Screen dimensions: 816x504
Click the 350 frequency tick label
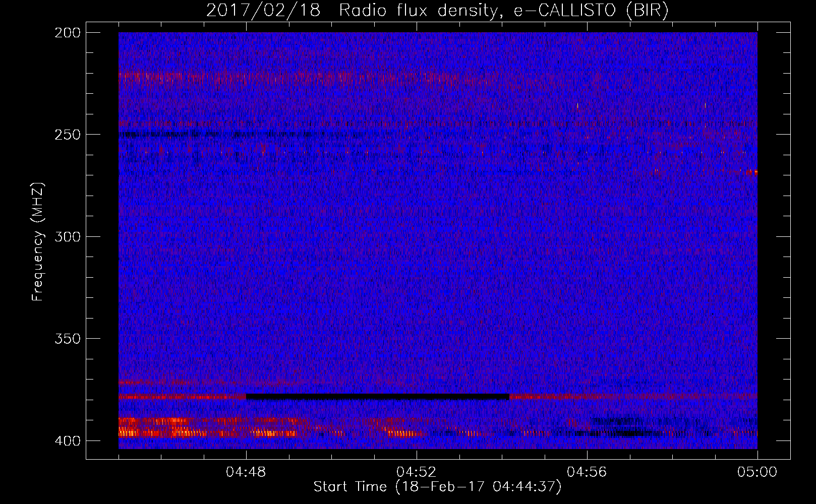pos(67,339)
